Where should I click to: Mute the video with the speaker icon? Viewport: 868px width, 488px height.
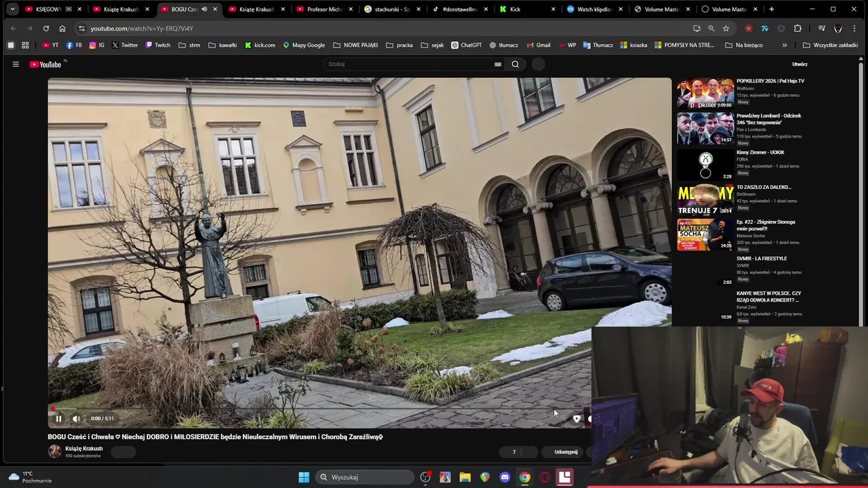tap(77, 419)
